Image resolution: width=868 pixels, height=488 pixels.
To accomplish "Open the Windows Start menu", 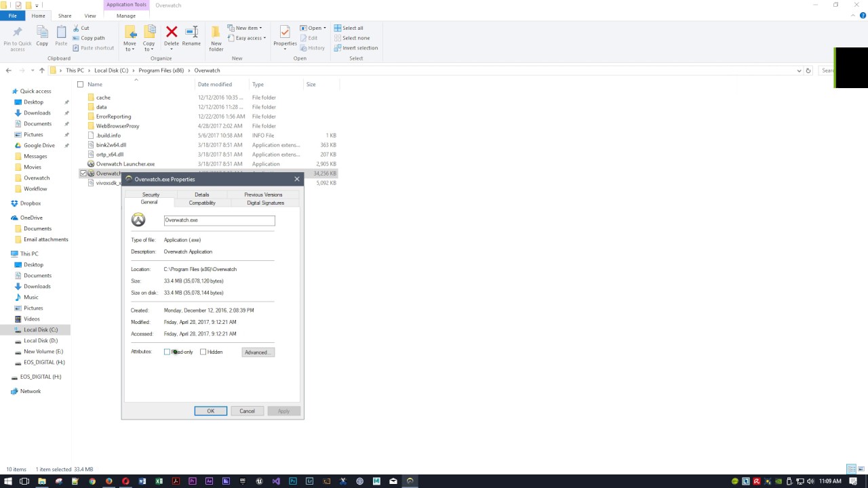I will (x=9, y=481).
